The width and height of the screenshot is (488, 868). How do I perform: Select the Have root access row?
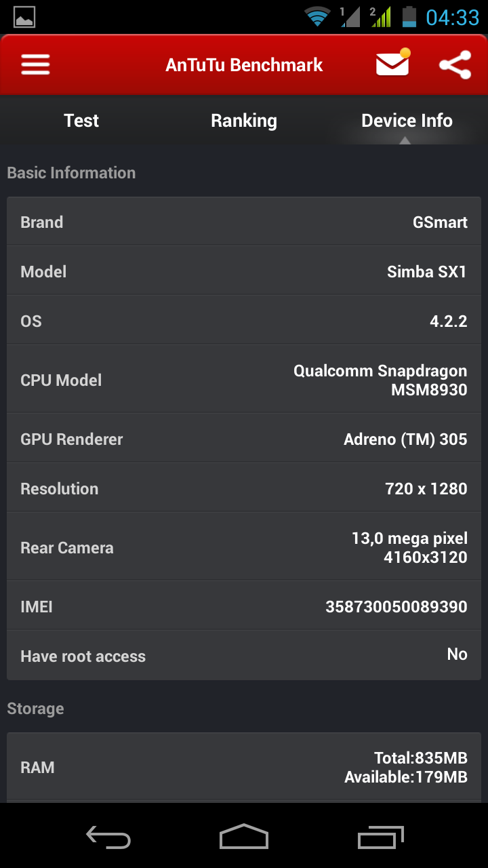click(x=244, y=656)
